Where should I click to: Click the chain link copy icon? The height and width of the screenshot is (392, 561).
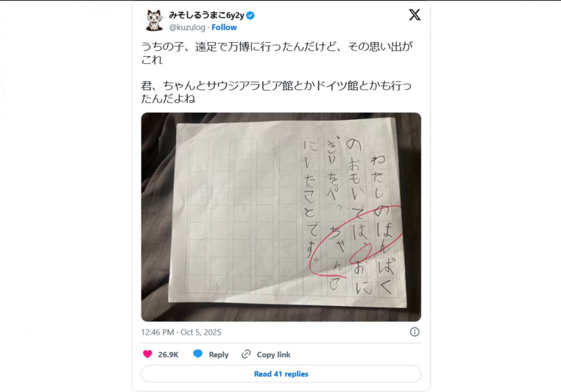pos(246,354)
